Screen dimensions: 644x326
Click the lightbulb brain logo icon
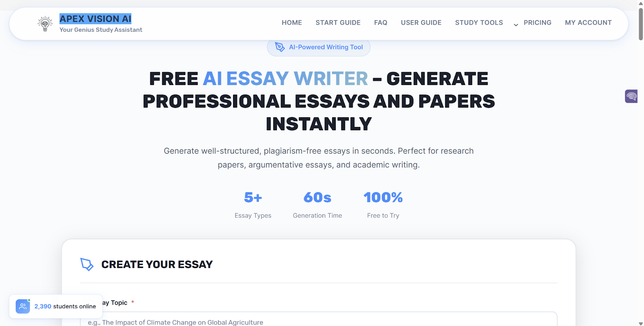(45, 24)
